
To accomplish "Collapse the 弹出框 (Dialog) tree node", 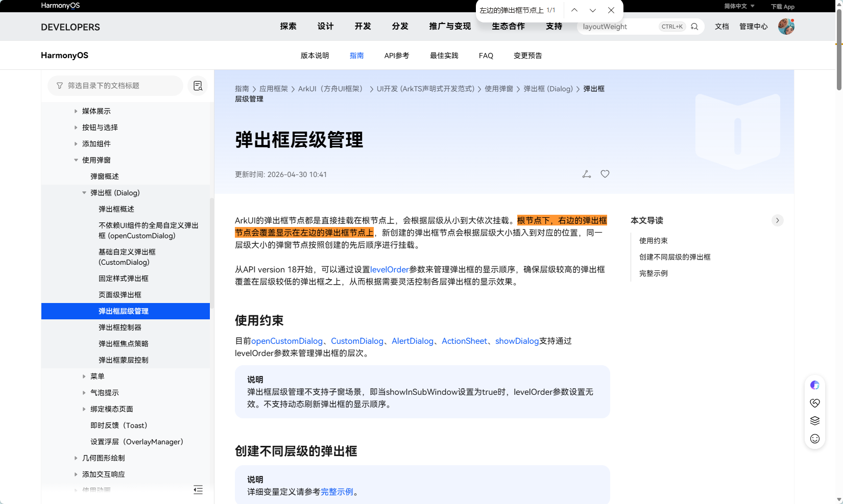I will click(x=84, y=193).
